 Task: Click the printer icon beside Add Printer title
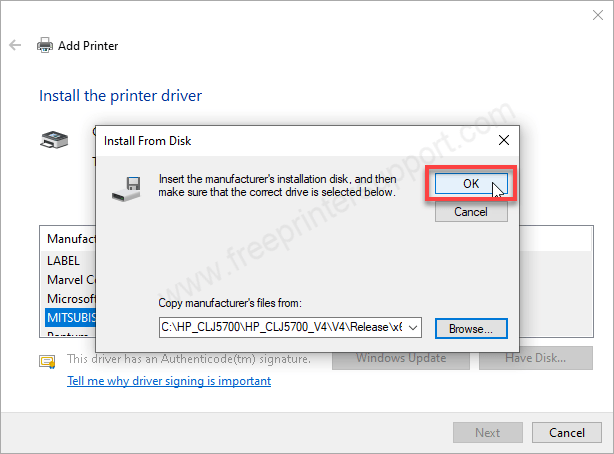(45, 46)
